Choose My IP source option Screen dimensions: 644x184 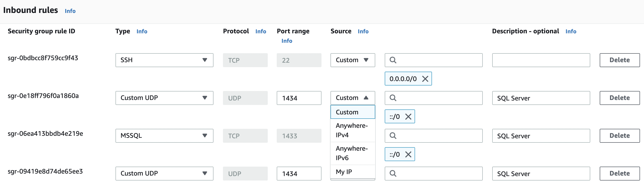(x=353, y=172)
